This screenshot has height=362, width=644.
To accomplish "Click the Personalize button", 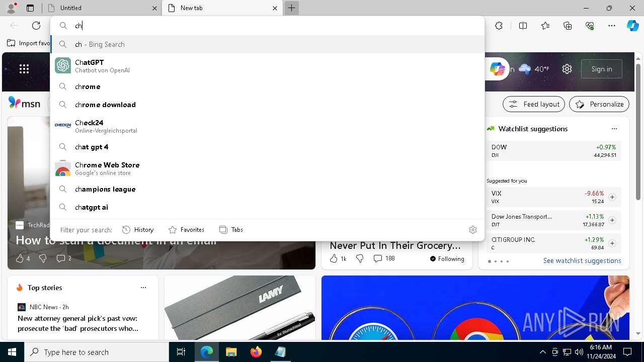I will click(599, 104).
